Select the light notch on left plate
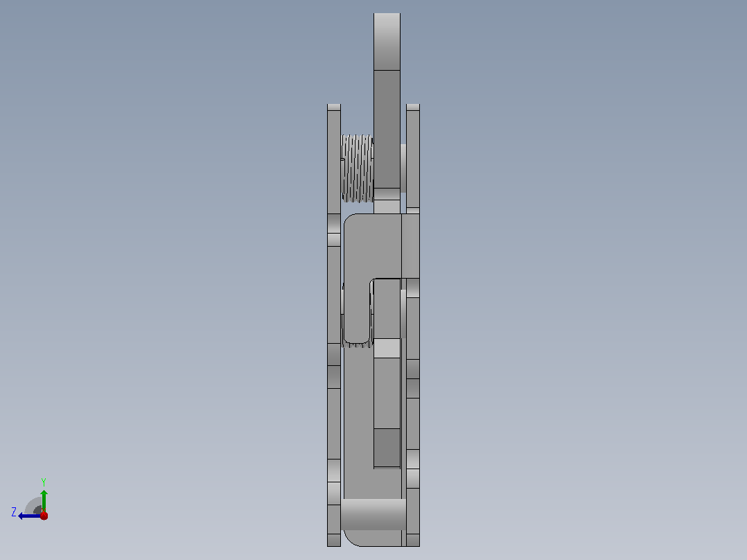Image resolution: width=747 pixels, height=560 pixels. [x=334, y=240]
